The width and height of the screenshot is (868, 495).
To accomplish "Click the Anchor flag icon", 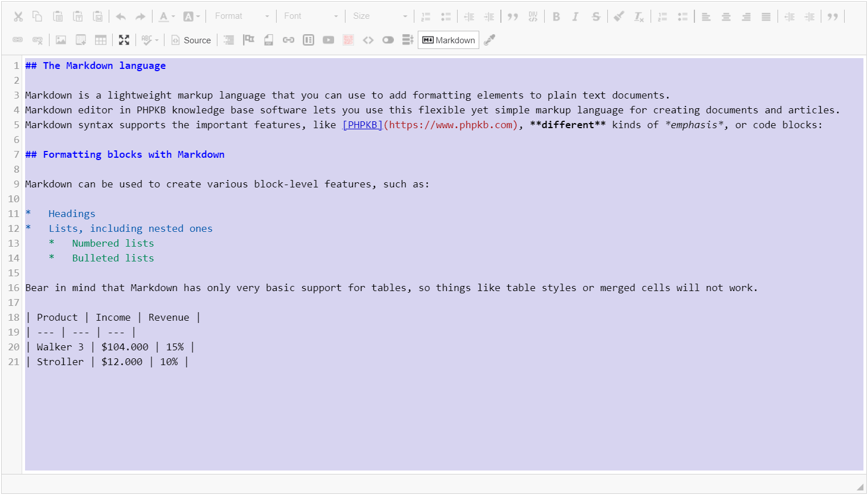I will [249, 40].
